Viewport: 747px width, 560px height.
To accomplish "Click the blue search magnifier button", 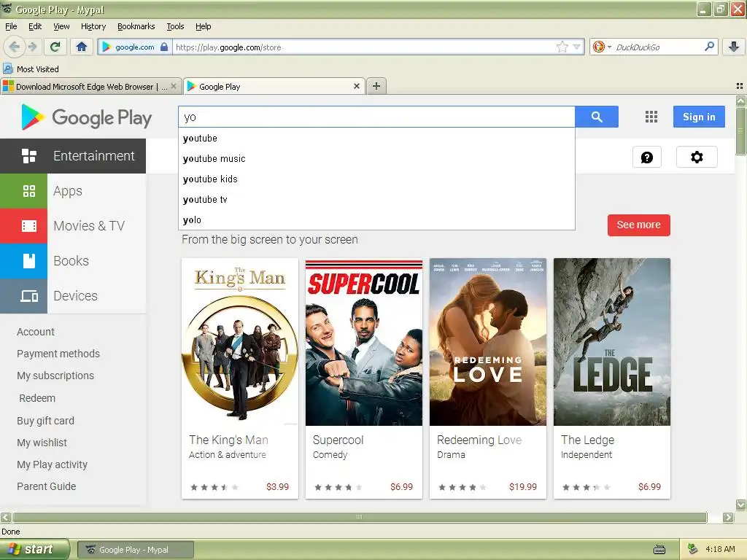I will (597, 117).
